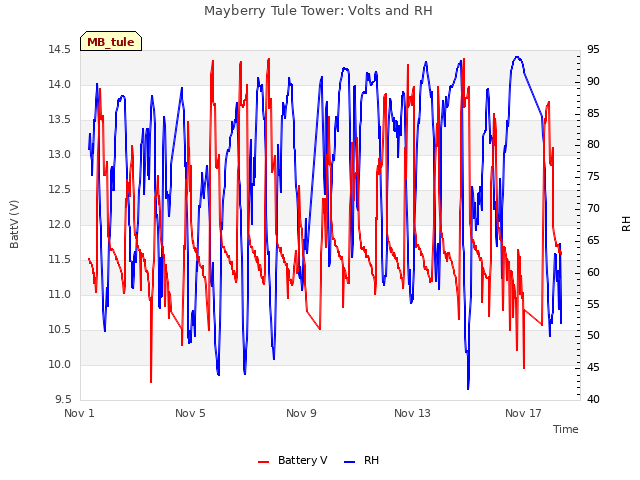Click the 13.0 left axis value
Image resolution: width=640 pixels, height=480 pixels.
[60, 155]
